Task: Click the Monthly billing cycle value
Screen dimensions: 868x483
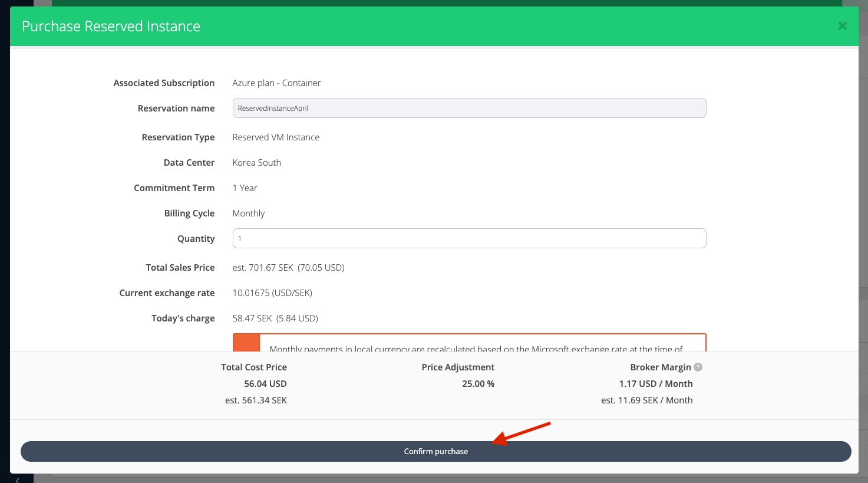Action: click(248, 213)
